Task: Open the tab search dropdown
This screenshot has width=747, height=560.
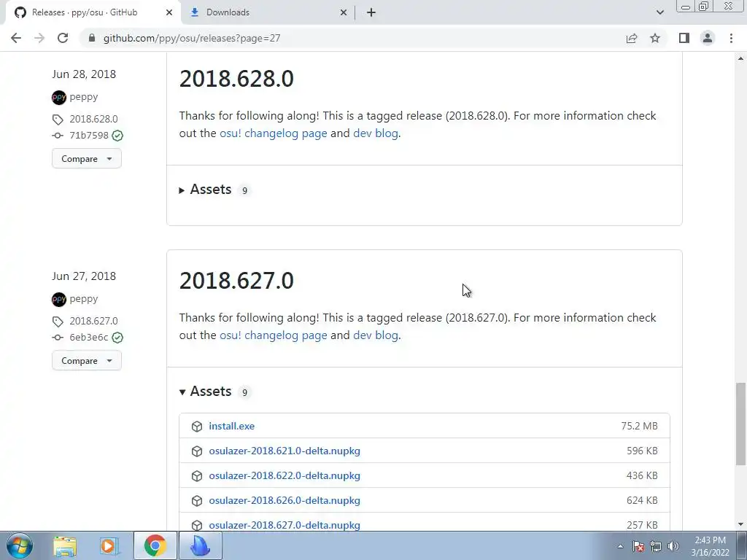Action: coord(659,12)
